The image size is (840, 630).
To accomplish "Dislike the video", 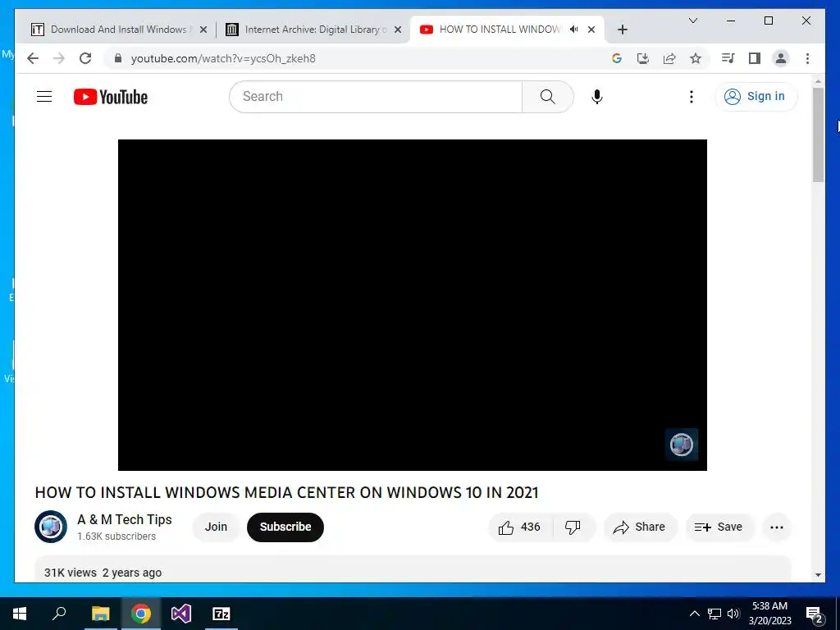I will pos(573,527).
